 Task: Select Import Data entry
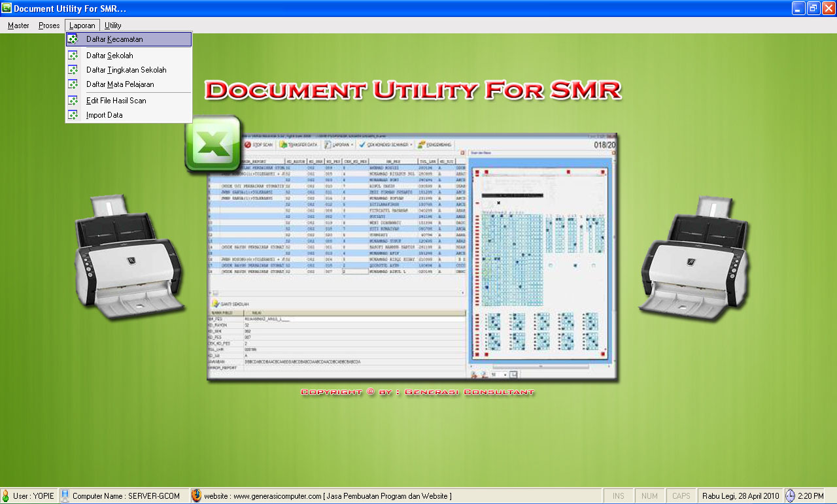105,115
